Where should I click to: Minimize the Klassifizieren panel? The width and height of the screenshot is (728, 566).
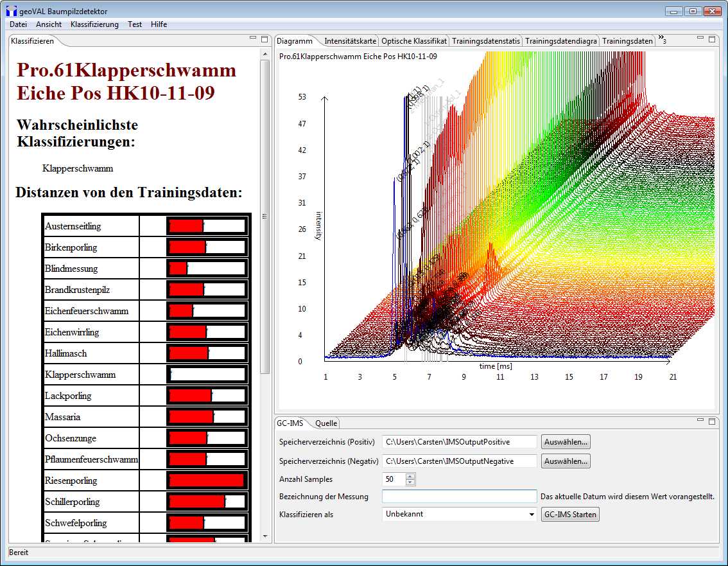[253, 39]
